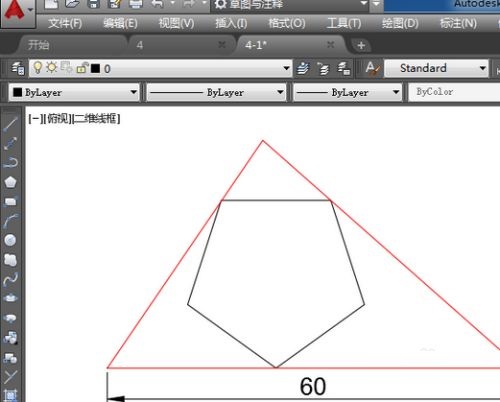Click layer 0 black color swatch
The height and width of the screenshot is (402, 500).
[95, 68]
